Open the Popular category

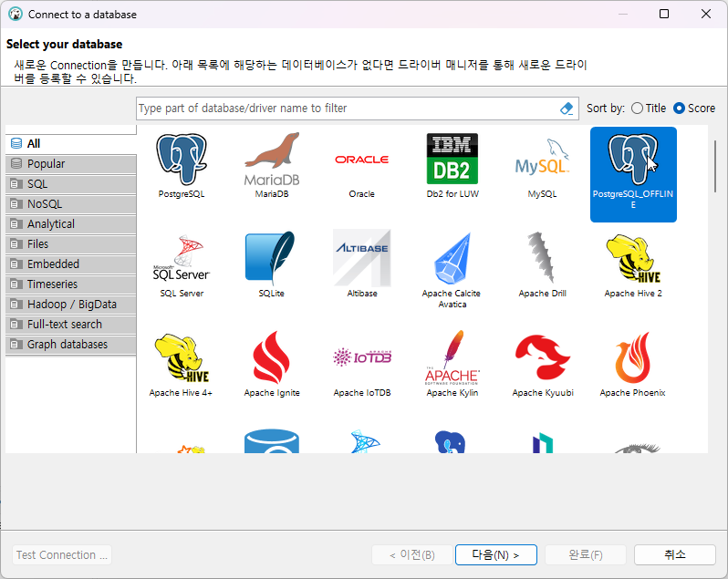click(71, 164)
